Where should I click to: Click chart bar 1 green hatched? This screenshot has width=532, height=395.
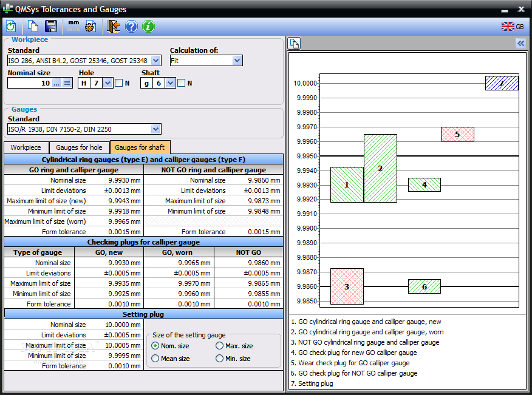click(x=347, y=185)
